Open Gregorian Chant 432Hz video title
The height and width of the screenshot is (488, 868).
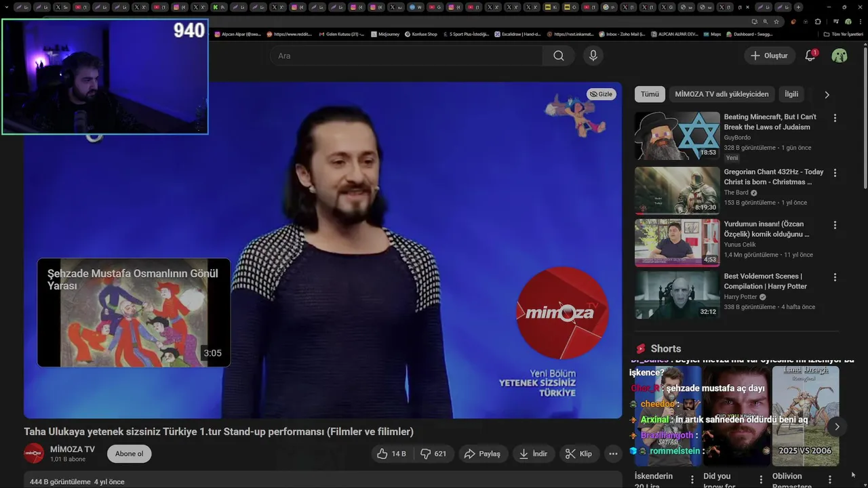[773, 177]
